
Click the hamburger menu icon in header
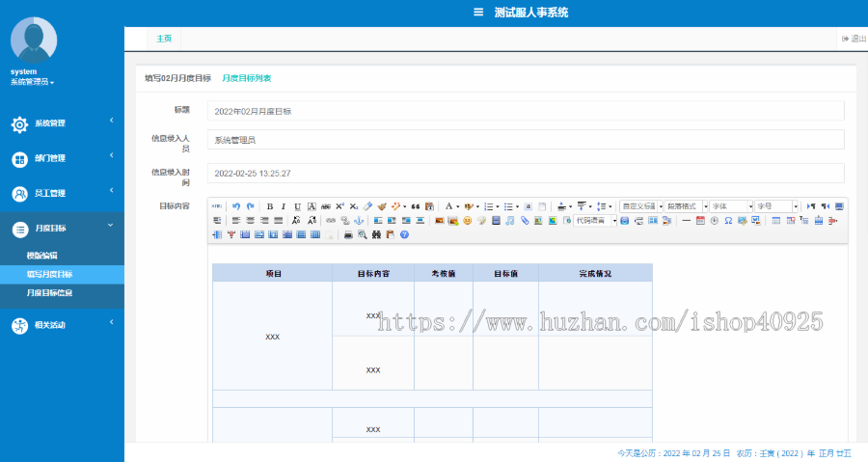coord(478,13)
